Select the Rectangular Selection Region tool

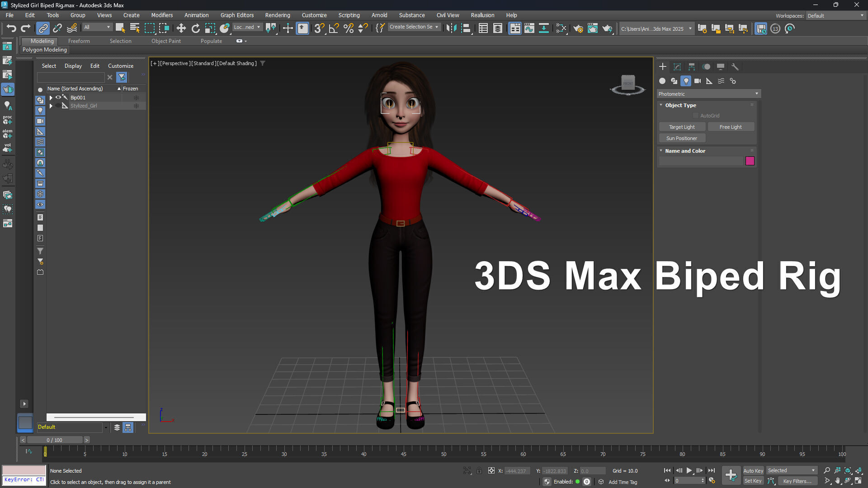coord(149,28)
